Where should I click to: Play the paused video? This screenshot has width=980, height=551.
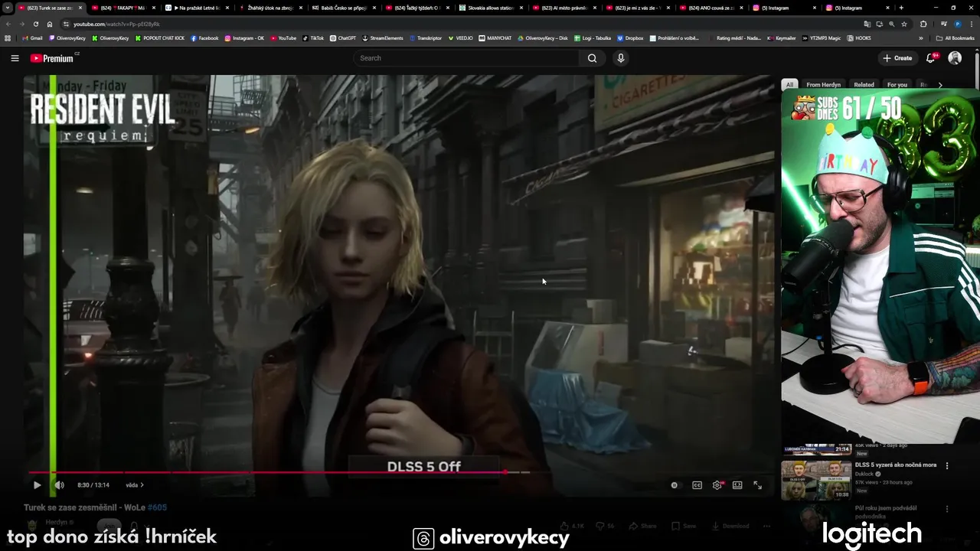coord(37,484)
